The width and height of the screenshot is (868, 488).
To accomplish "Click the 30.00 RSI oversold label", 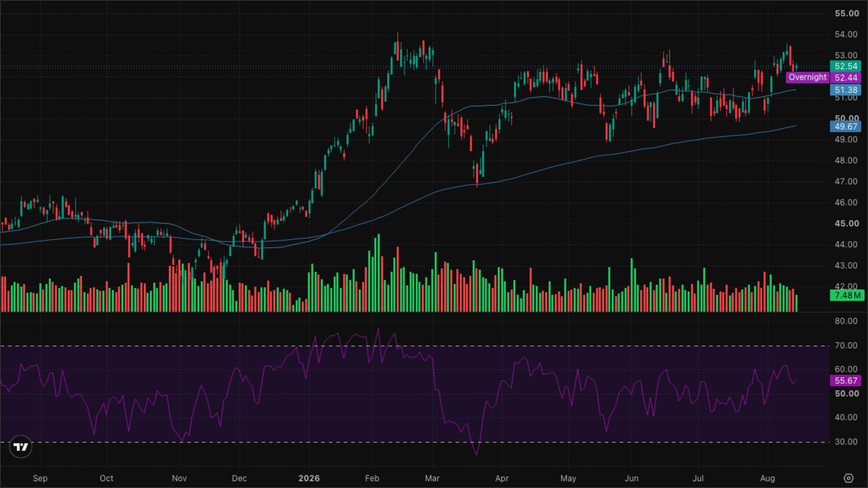I will (846, 442).
